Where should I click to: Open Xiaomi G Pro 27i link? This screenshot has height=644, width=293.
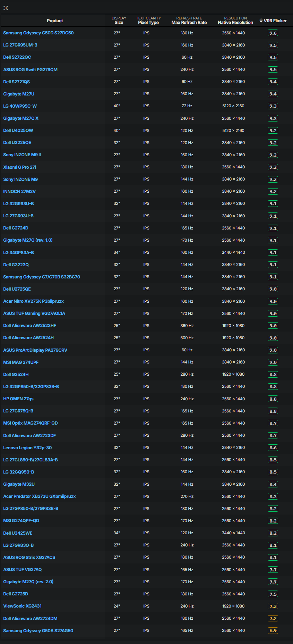[19, 167]
